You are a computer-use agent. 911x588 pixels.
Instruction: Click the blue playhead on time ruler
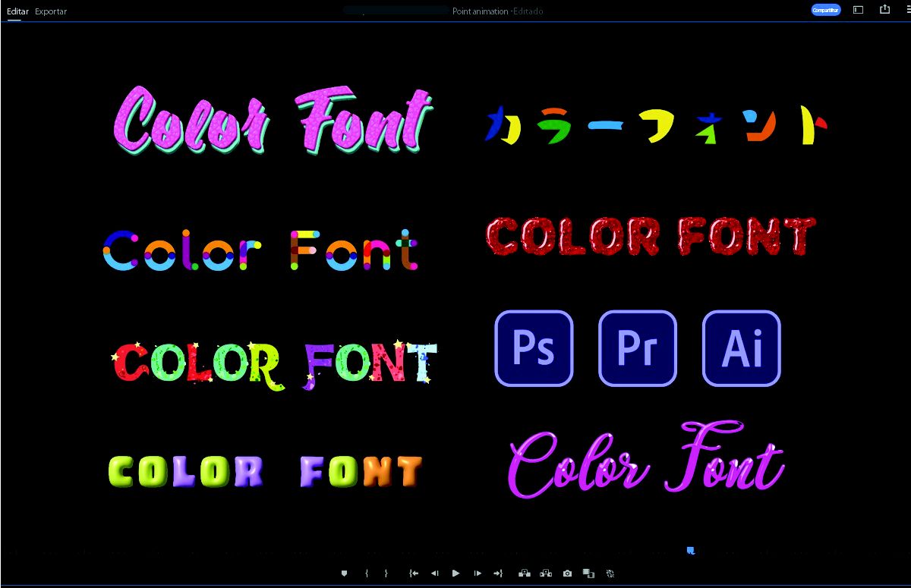[691, 550]
